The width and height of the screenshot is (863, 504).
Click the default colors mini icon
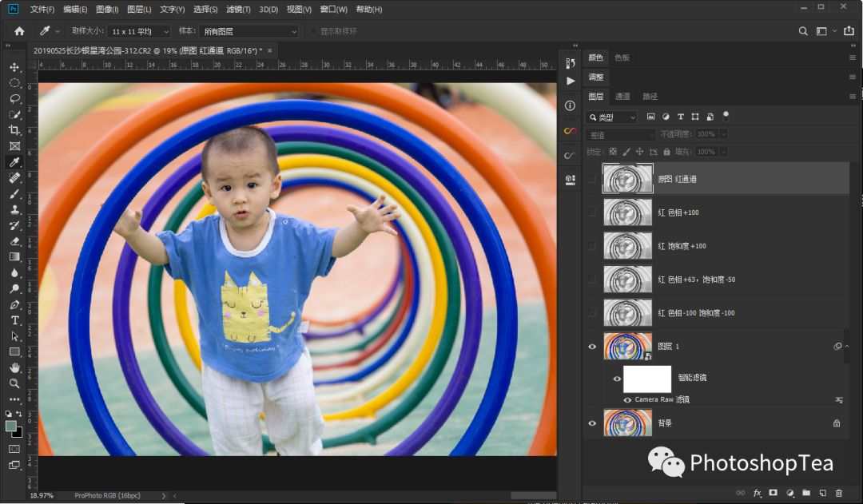(8, 414)
